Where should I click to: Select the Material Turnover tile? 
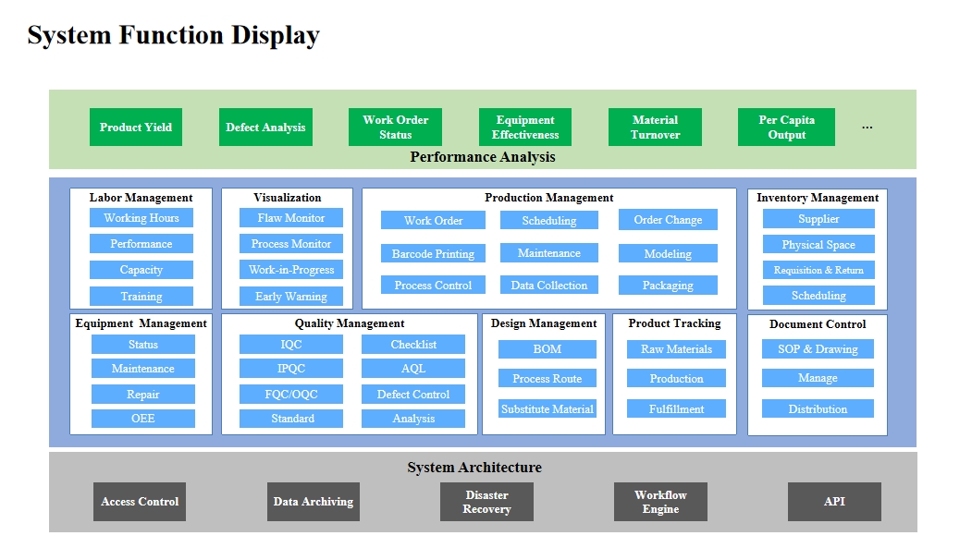[x=655, y=128]
